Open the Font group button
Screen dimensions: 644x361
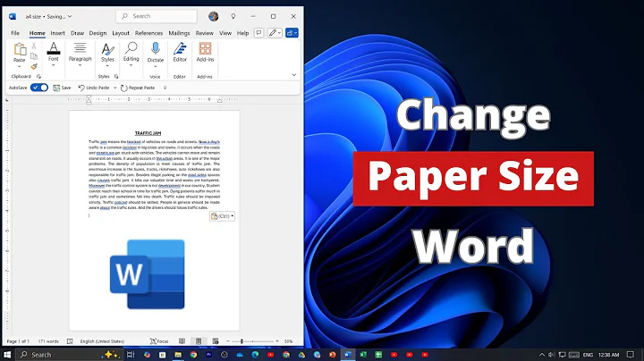point(54,55)
